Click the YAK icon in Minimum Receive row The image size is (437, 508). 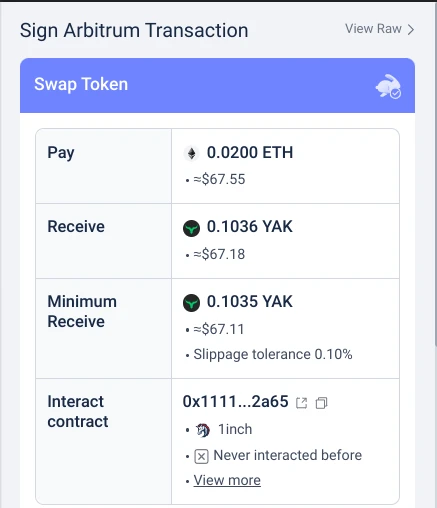coord(191,303)
